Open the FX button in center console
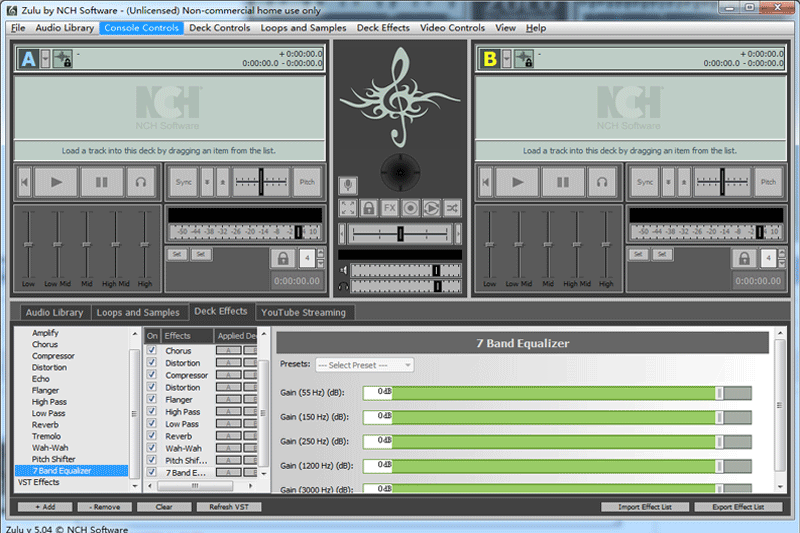This screenshot has width=800, height=533. [389, 208]
